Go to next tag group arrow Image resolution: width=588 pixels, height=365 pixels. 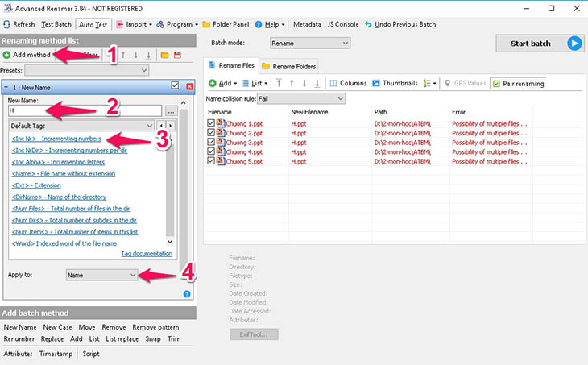coord(171,126)
